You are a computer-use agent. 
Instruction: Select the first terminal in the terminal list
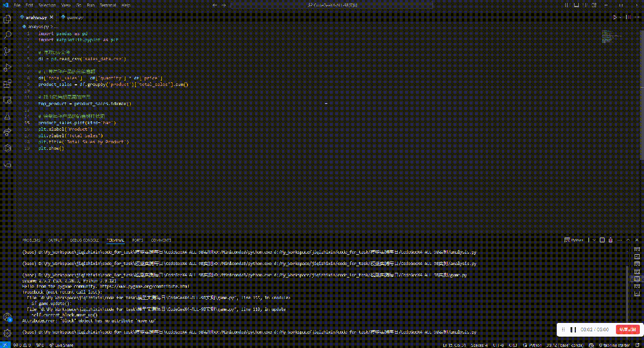pos(637,249)
